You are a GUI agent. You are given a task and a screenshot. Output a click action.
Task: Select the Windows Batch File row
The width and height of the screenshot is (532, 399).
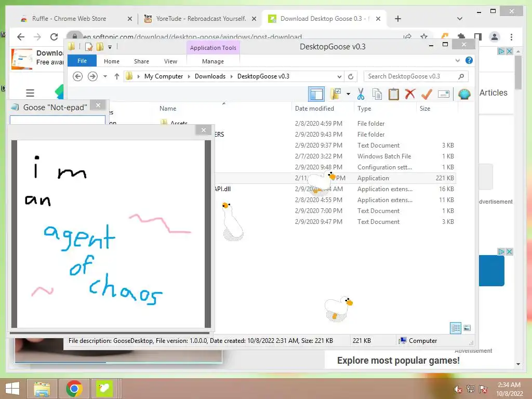334,156
